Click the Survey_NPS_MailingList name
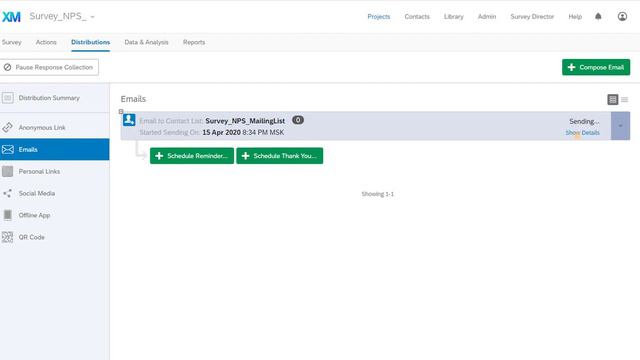The width and height of the screenshot is (640, 360). pyautogui.click(x=245, y=121)
